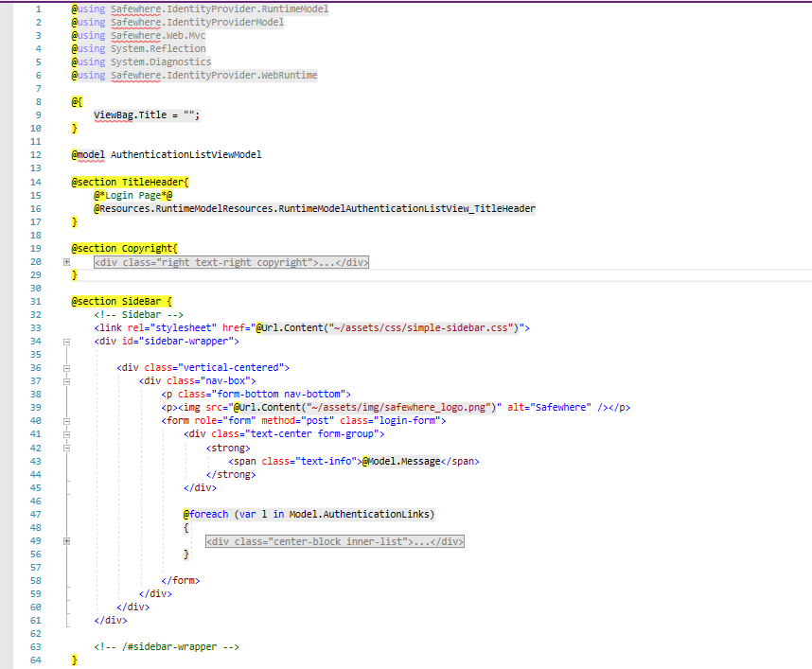Collapse the strong tag block

point(67,449)
